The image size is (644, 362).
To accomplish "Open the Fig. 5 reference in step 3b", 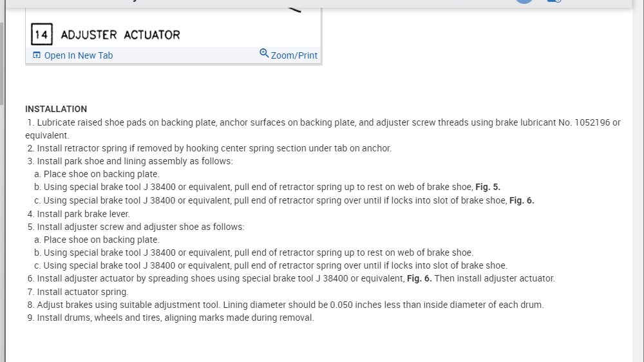I will pyautogui.click(x=488, y=187).
